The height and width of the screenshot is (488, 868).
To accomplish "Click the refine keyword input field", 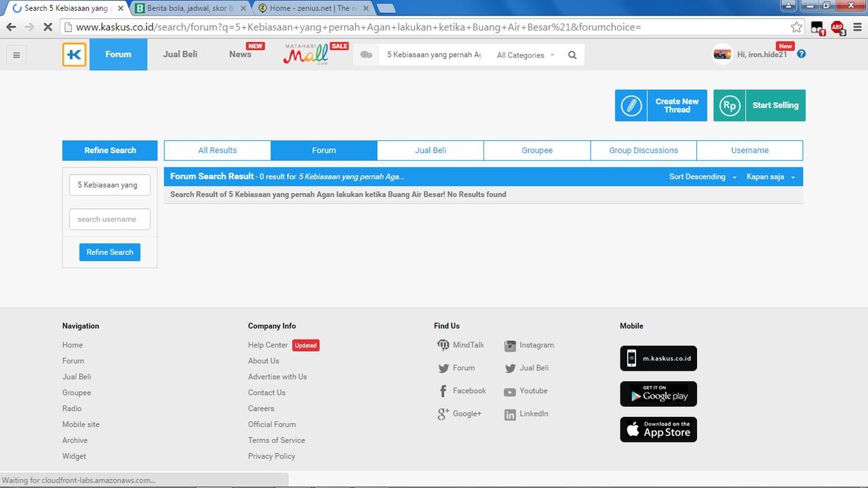I will pos(110,185).
